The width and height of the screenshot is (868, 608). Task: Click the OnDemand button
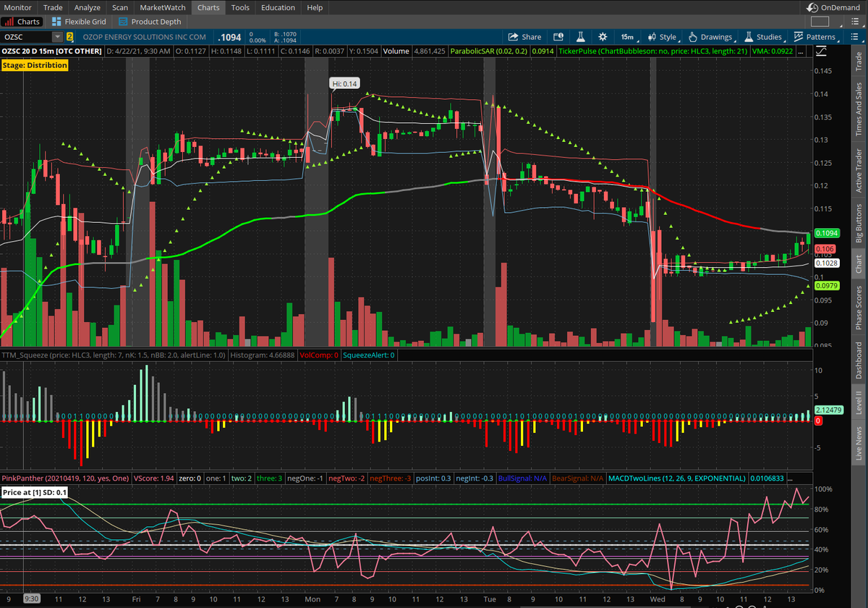click(x=834, y=7)
